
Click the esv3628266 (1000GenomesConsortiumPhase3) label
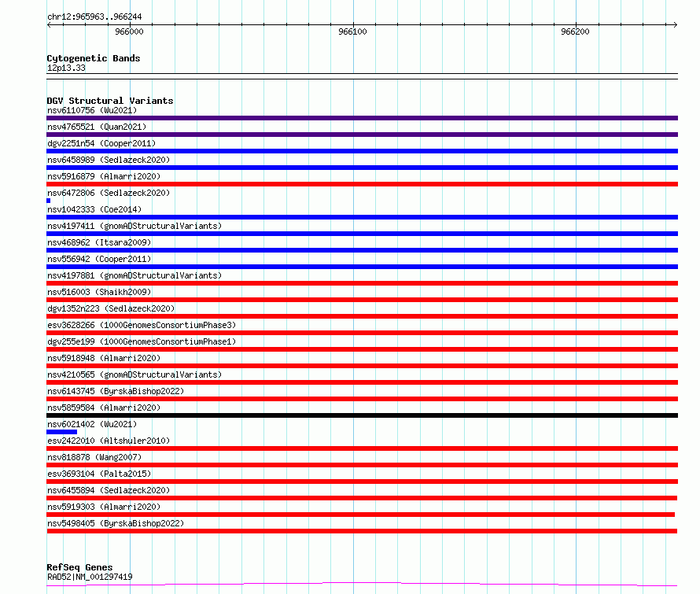coord(142,325)
